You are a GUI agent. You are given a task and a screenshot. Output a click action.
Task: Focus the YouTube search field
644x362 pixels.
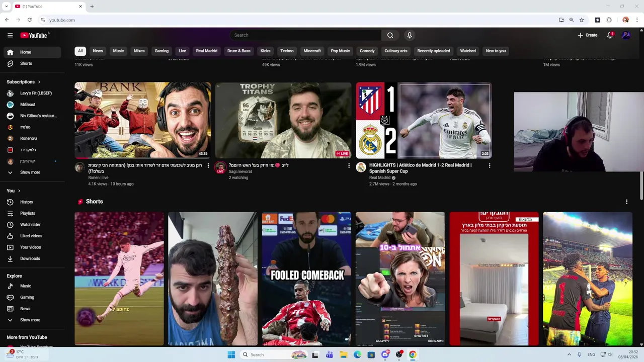(306, 35)
